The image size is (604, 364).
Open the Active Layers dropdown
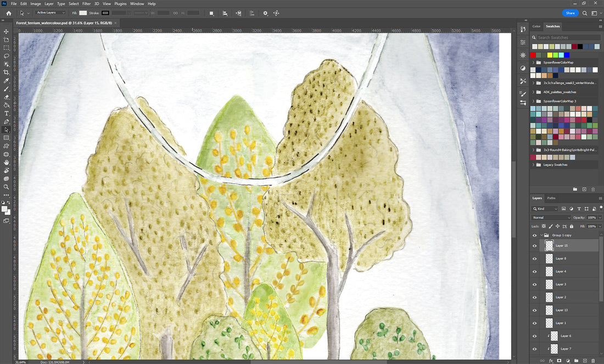pos(51,13)
